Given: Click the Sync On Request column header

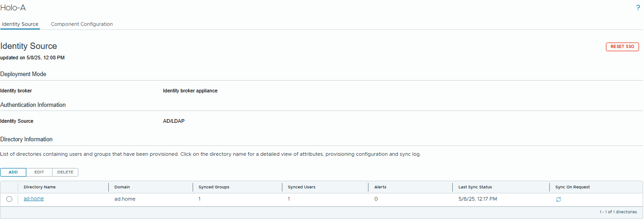Looking at the screenshot, I should tap(572, 187).
